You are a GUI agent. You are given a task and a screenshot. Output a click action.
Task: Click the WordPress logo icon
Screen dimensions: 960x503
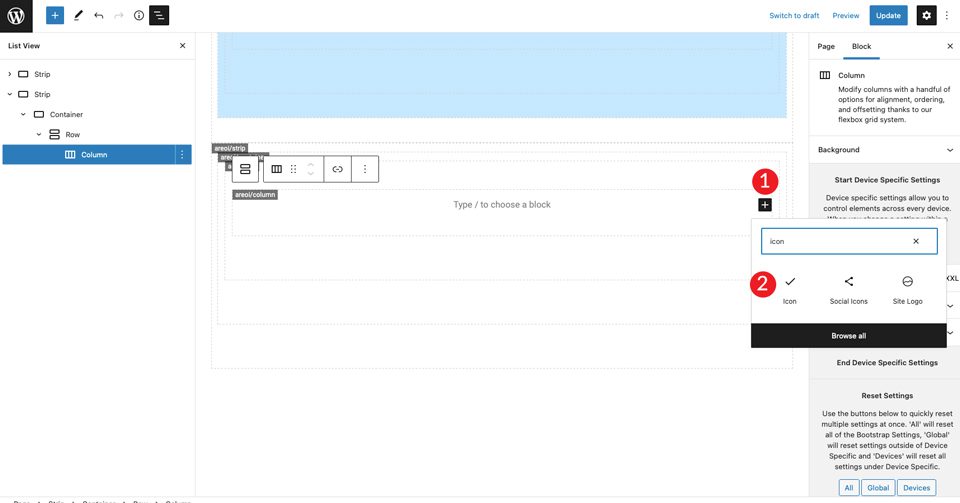pos(16,16)
